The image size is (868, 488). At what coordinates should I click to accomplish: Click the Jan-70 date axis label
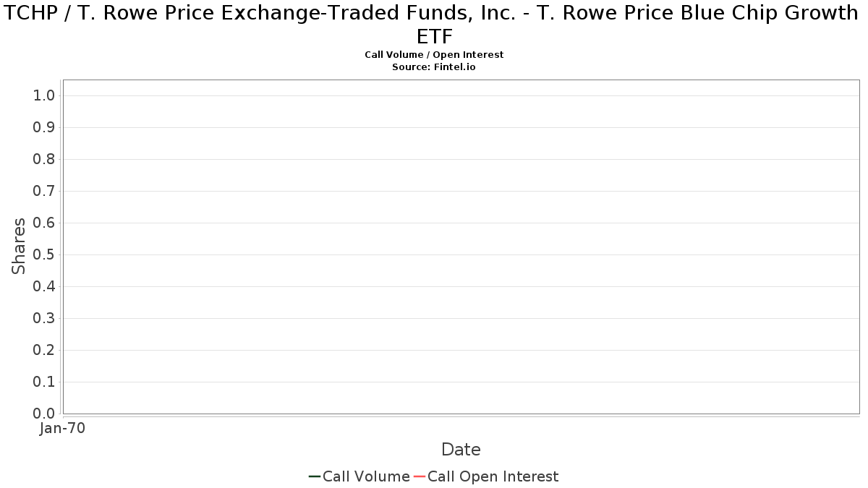point(62,428)
